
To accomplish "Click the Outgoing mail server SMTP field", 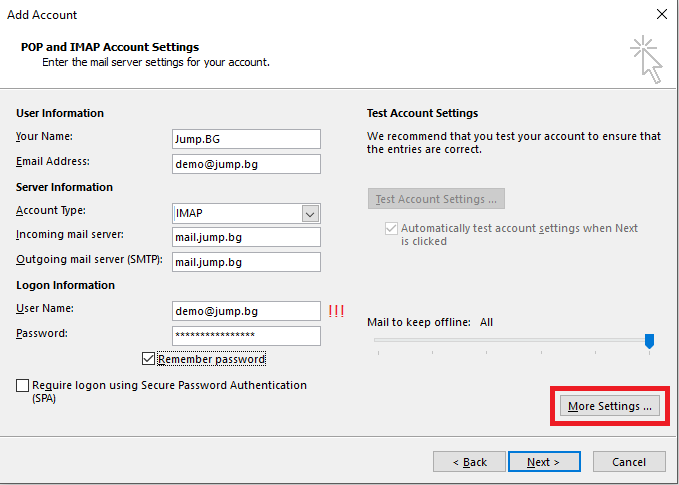I will tap(246, 262).
